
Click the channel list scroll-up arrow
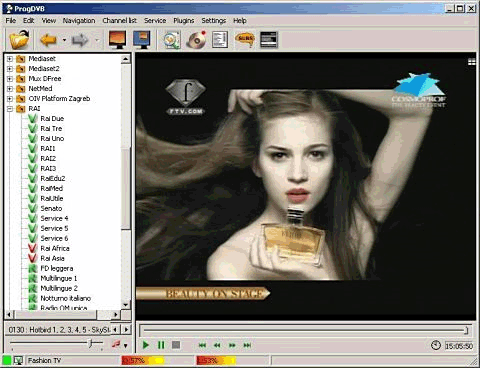[x=126, y=59]
